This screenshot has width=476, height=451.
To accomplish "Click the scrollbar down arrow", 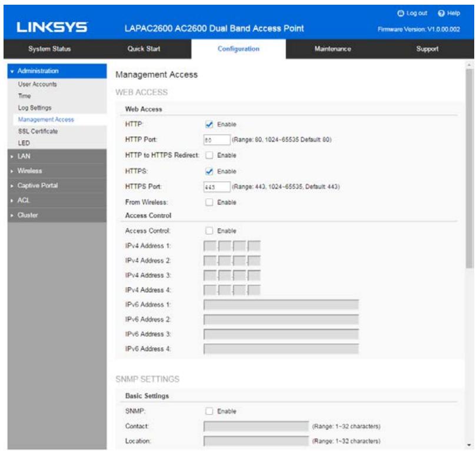I will tap(470, 445).
